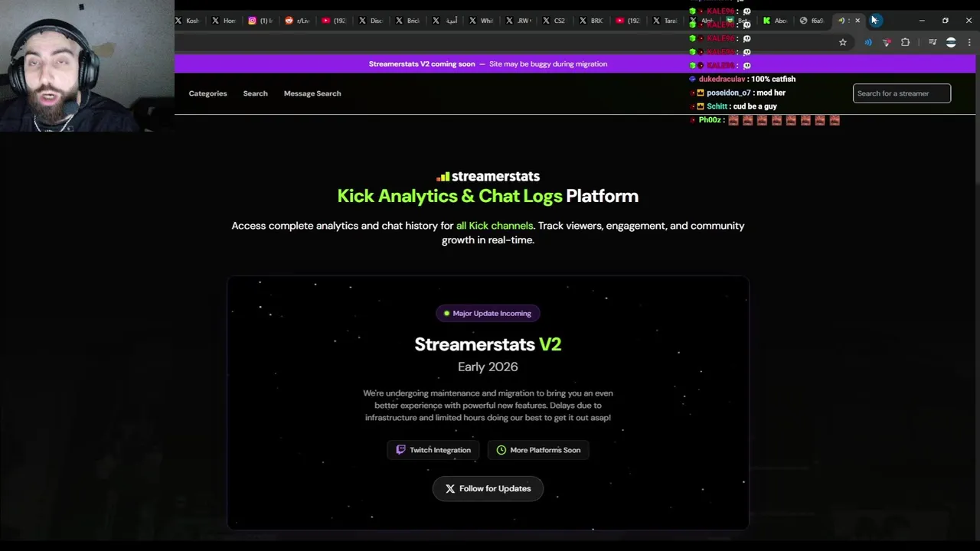Switch to the 'Whit' X tab
This screenshot has width=980, height=551.
pos(482,21)
